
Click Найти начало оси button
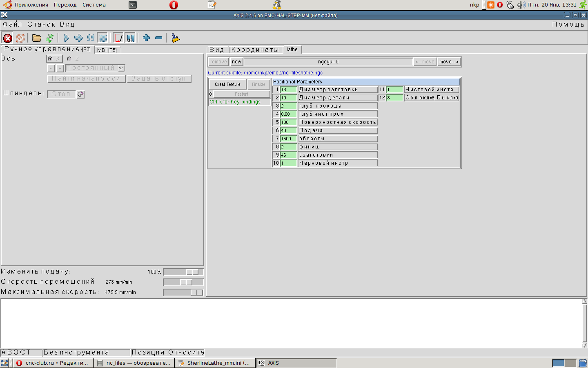click(86, 79)
